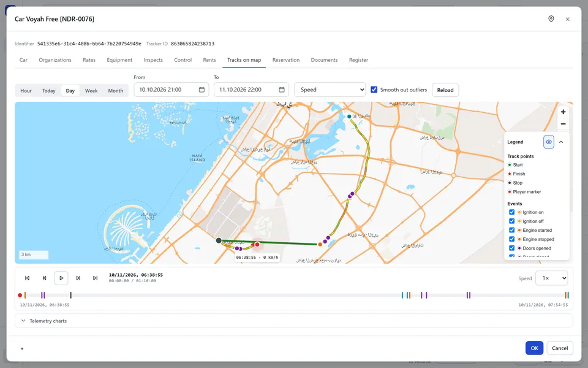Image resolution: width=588 pixels, height=368 pixels.
Task: Open the Speed track color dropdown
Action: 330,90
